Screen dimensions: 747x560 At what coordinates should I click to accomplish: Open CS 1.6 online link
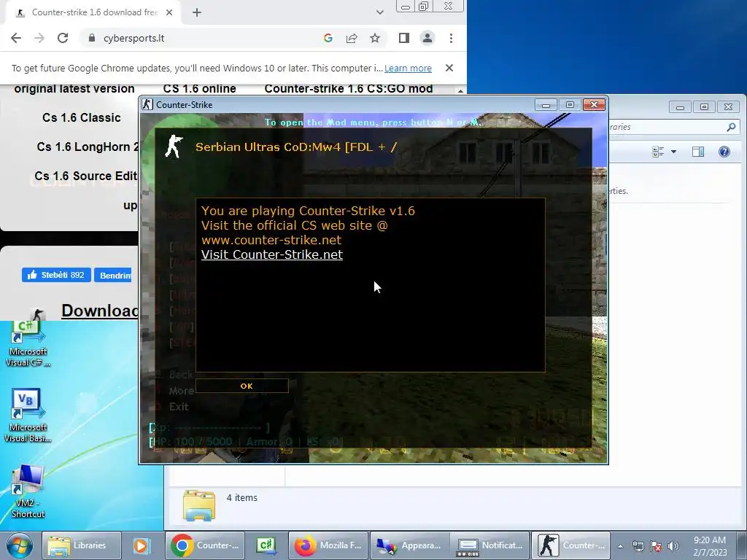point(200,88)
